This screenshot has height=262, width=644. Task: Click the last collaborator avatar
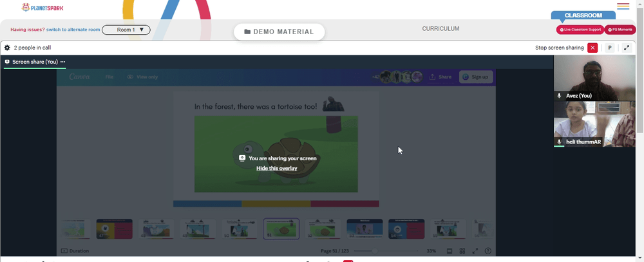click(417, 77)
